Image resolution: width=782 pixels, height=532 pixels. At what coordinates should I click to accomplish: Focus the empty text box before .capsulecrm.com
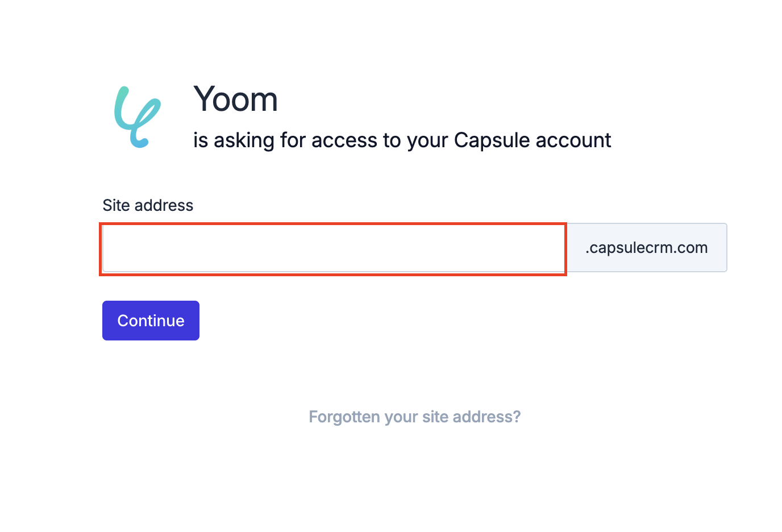(x=333, y=249)
